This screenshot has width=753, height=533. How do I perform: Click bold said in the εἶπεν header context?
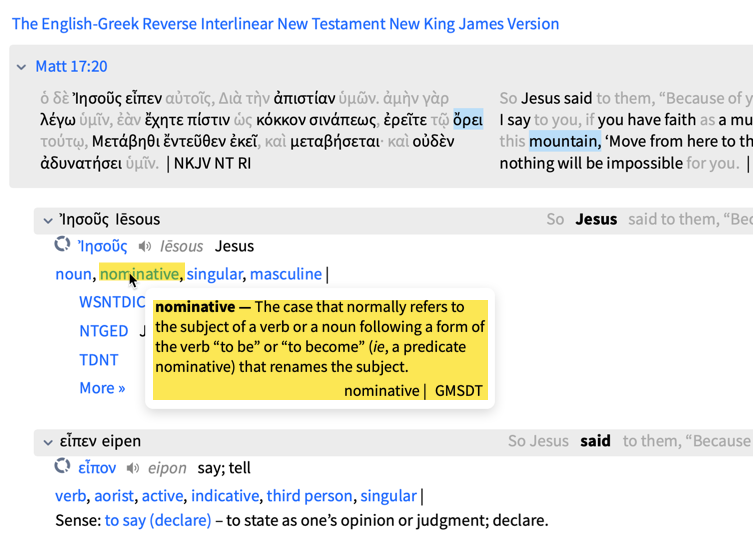[595, 441]
